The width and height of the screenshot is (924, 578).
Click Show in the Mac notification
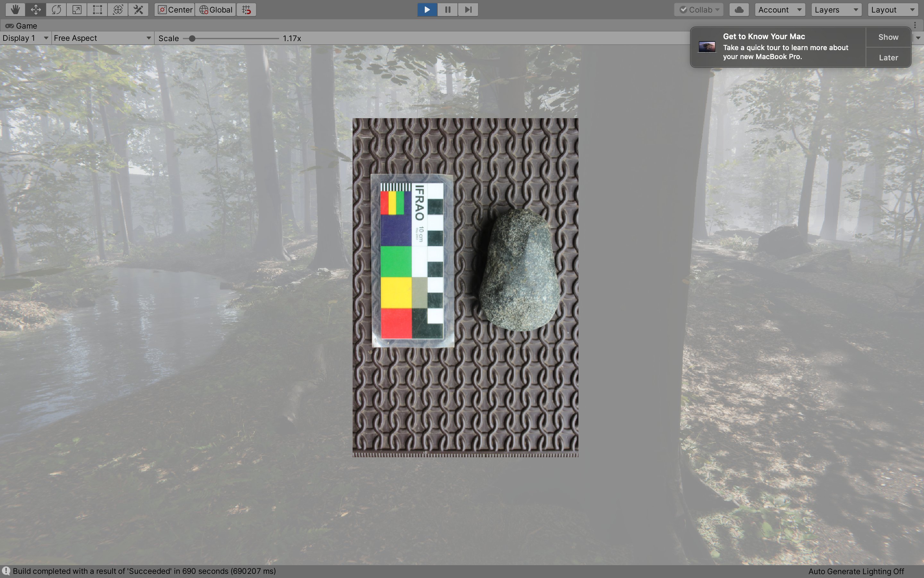pos(888,37)
